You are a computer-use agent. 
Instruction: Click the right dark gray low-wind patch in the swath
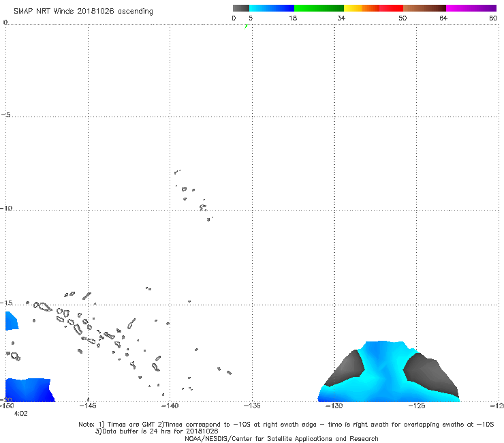(430, 373)
